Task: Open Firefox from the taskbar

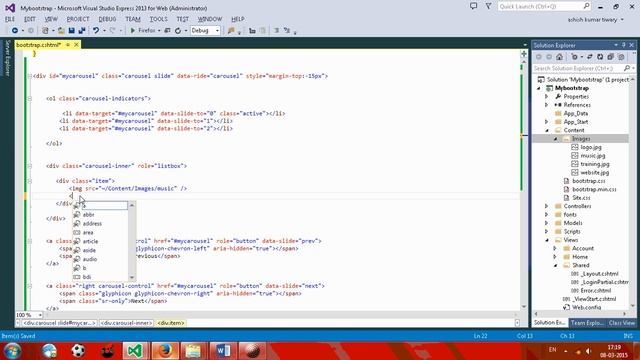Action: (x=165, y=351)
